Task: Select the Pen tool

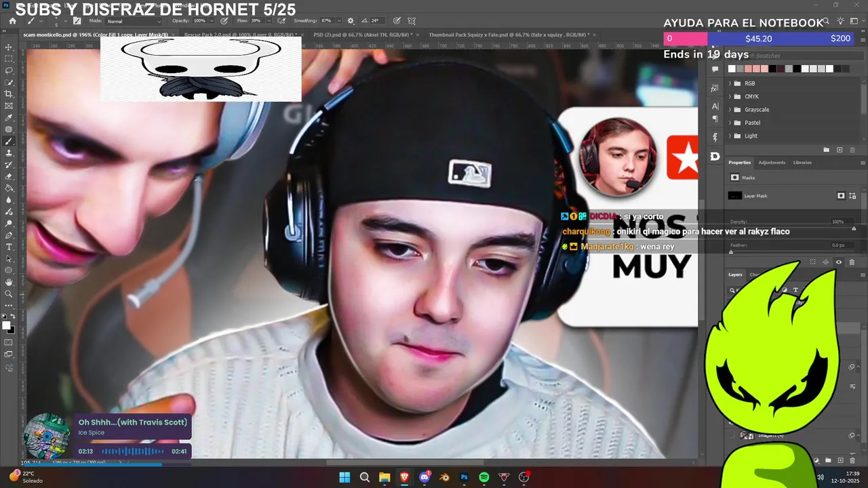Action: (9, 235)
